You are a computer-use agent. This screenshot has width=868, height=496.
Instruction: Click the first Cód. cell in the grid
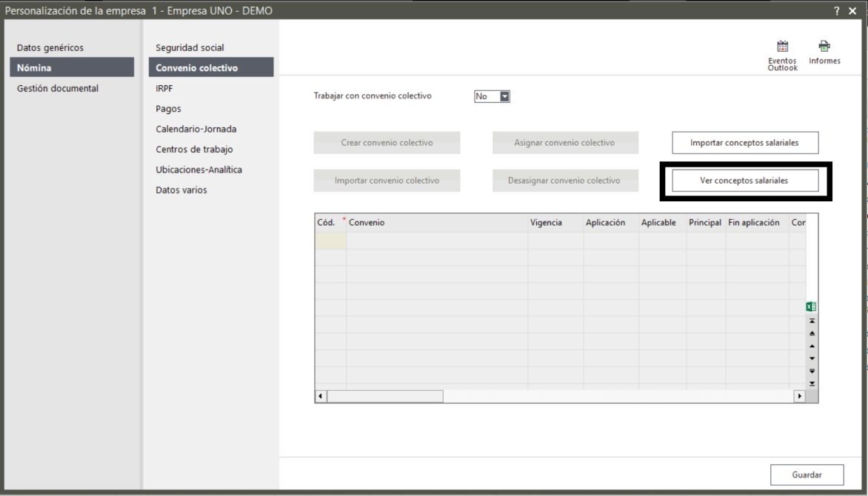330,241
